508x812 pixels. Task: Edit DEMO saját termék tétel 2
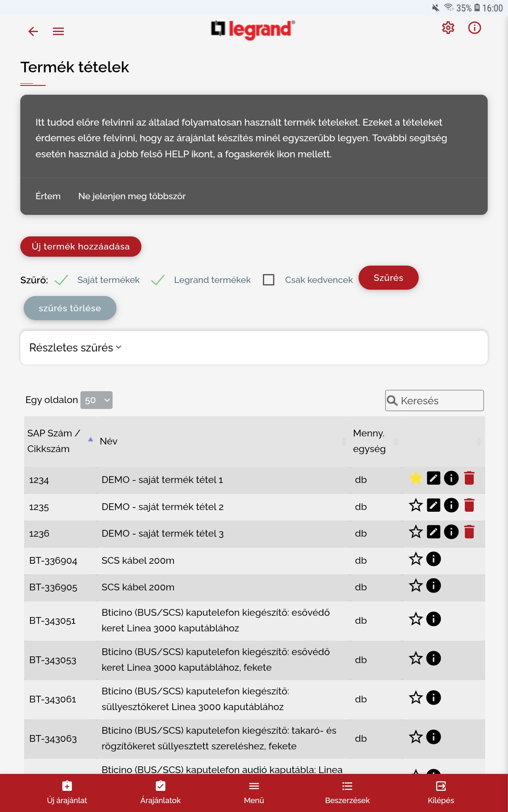[x=433, y=505]
